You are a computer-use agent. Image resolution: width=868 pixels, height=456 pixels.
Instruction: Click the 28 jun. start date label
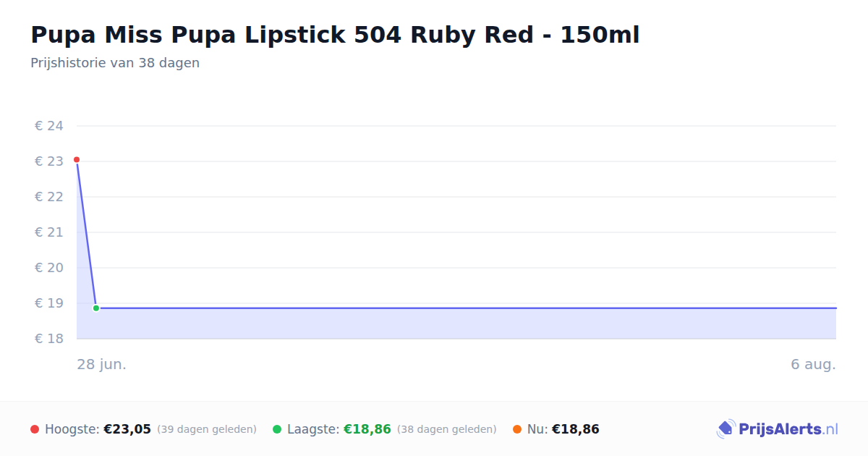[102, 364]
